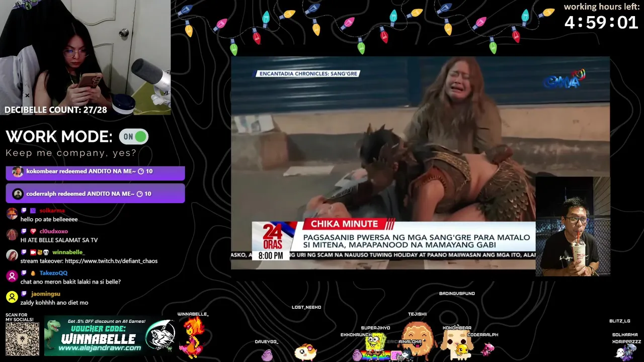Click username TakezoQQ in chat
644x362 pixels.
[x=53, y=273]
